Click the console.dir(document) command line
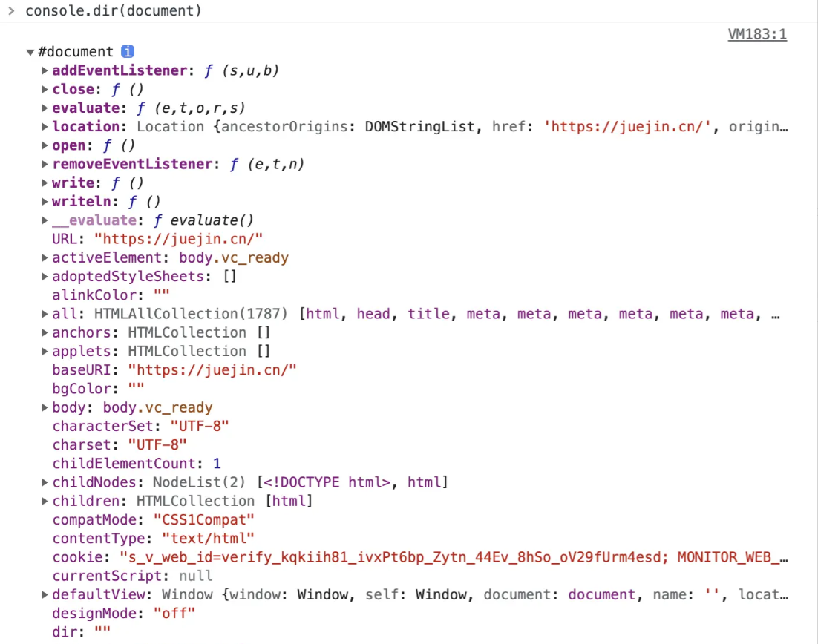This screenshot has height=644, width=818. pyautogui.click(x=114, y=11)
